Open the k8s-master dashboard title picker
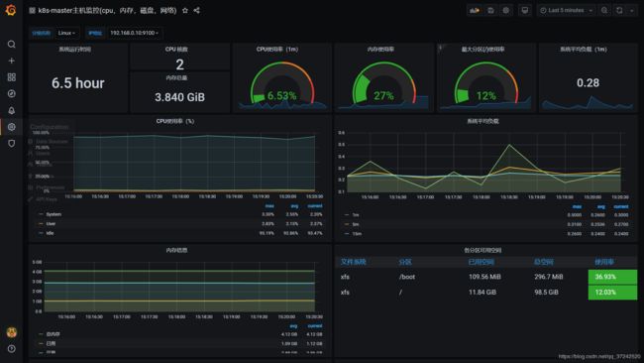This screenshot has width=644, height=363. [x=107, y=10]
